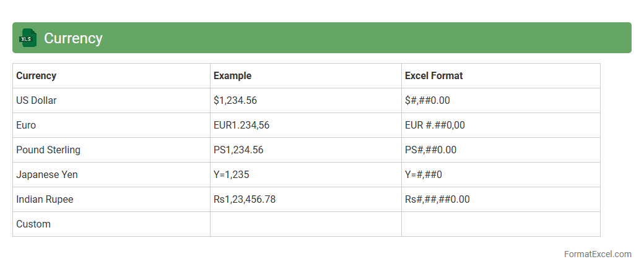This screenshot has height=272, width=644.
Task: Click the Japanese Yen cell
Action: (47, 175)
